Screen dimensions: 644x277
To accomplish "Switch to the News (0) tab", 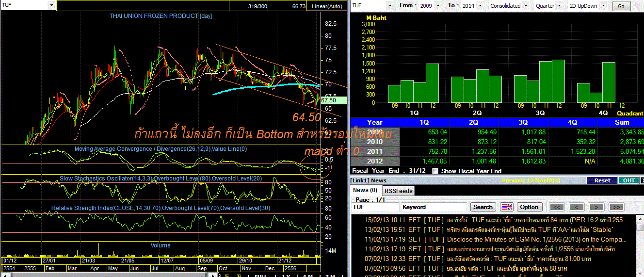I will [x=365, y=190].
